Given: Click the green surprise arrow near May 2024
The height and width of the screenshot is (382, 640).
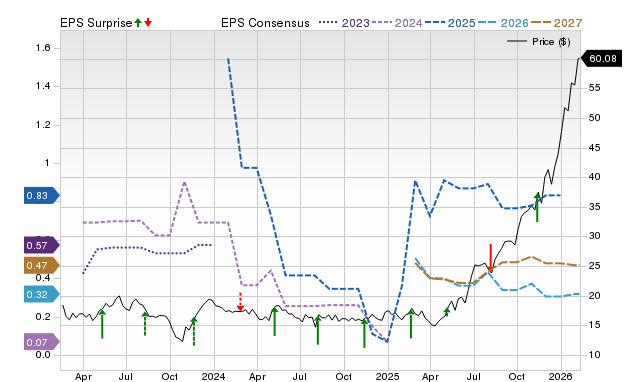Looking at the screenshot, I should (275, 322).
